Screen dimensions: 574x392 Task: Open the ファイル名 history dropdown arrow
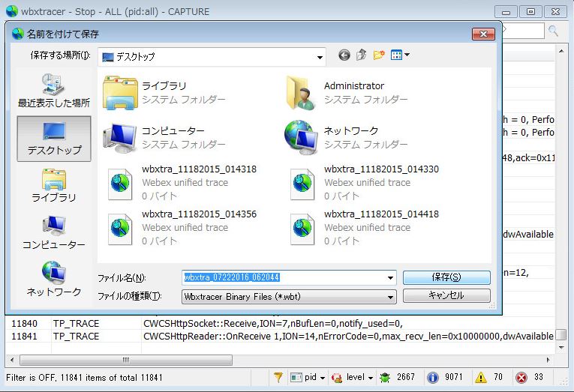click(x=391, y=278)
